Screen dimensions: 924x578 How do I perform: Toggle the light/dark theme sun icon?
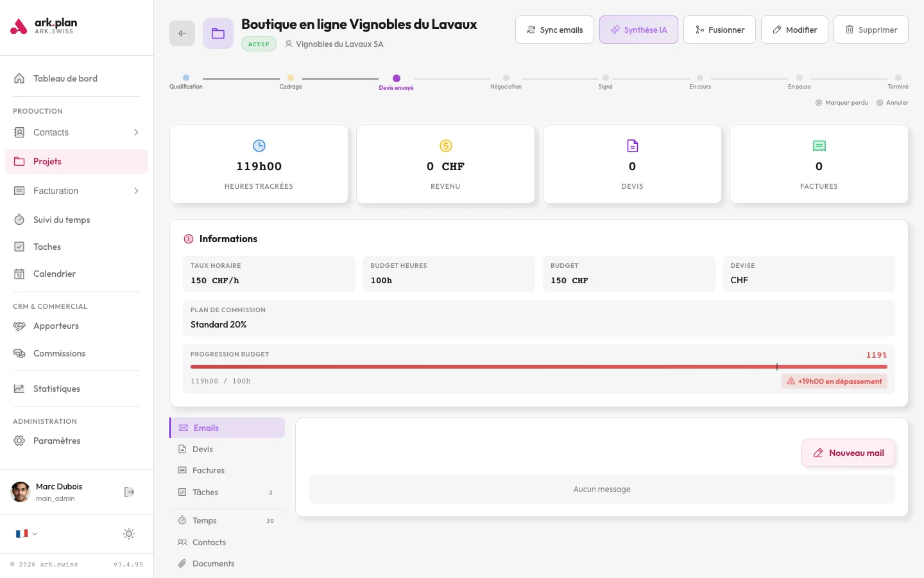pos(129,534)
